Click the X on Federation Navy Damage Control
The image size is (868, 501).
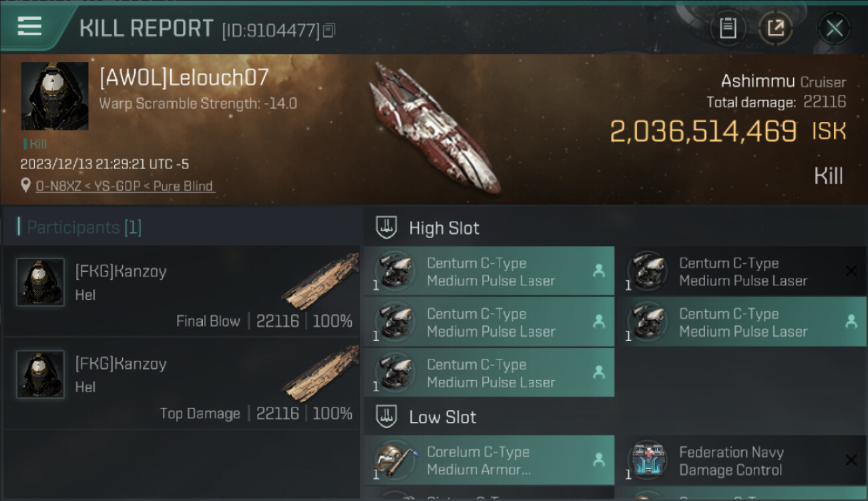[x=851, y=460]
